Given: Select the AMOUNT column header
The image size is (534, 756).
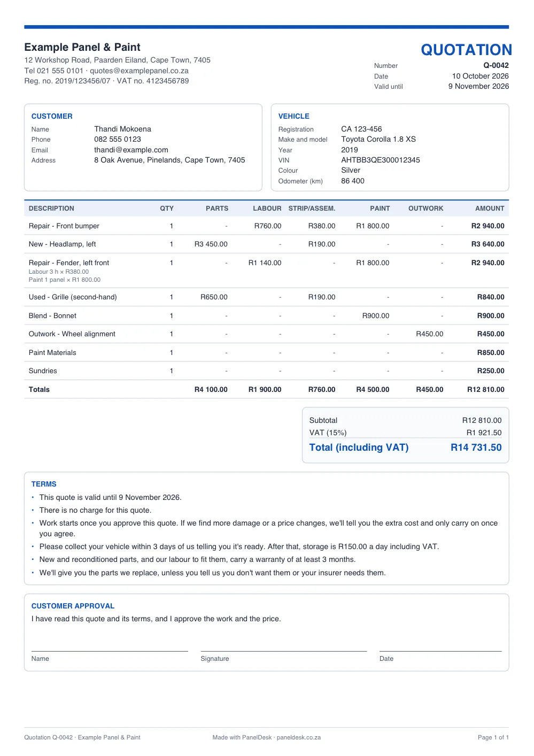Looking at the screenshot, I should tap(490, 209).
